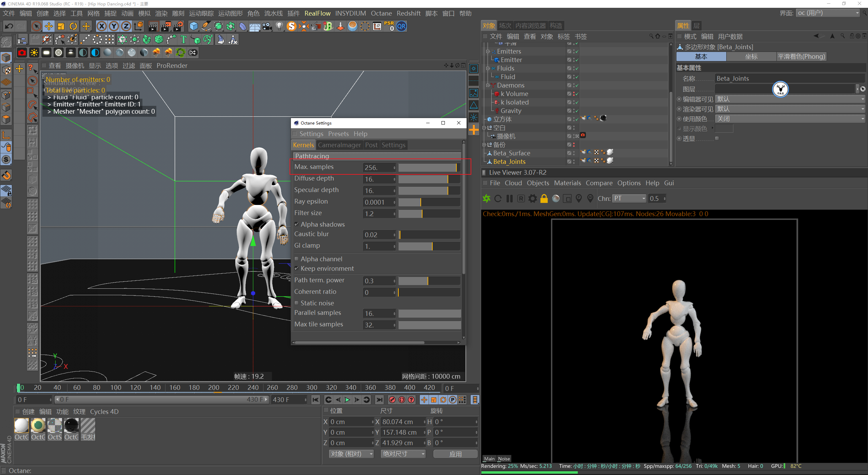The width and height of the screenshot is (868, 475).
Task: Add a light with bulb icon
Action: coord(279,26)
